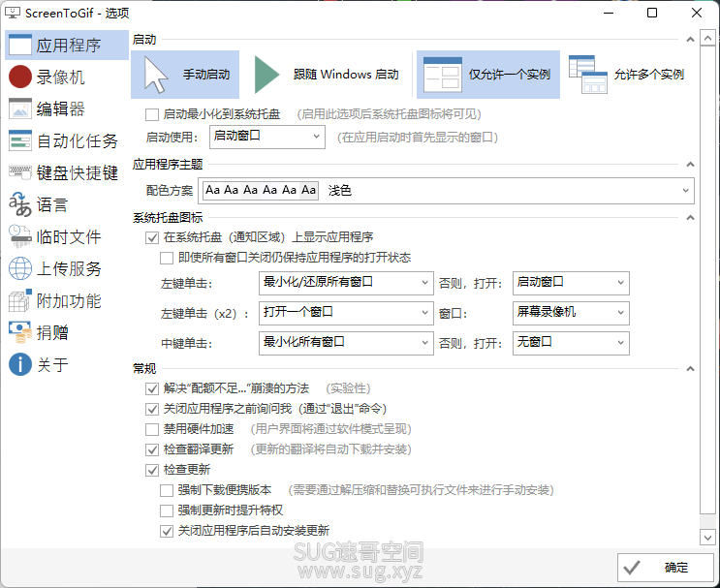
Task: Open 左键单击 (x2) action dropdown
Action: (x=346, y=313)
